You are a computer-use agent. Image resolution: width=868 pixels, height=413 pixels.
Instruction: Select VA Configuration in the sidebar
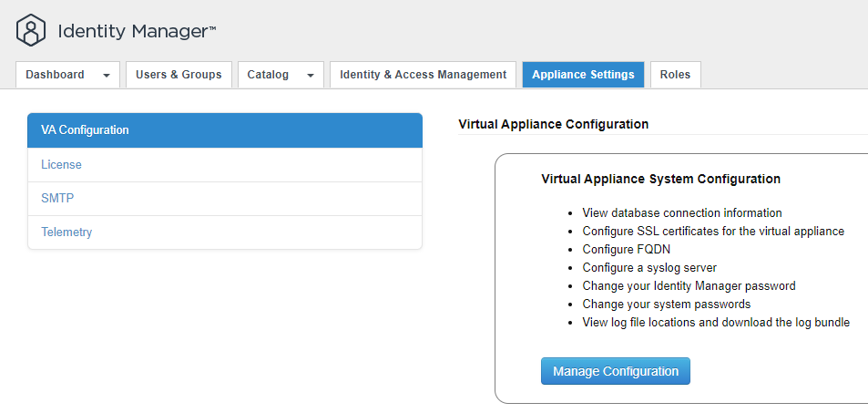tap(225, 130)
